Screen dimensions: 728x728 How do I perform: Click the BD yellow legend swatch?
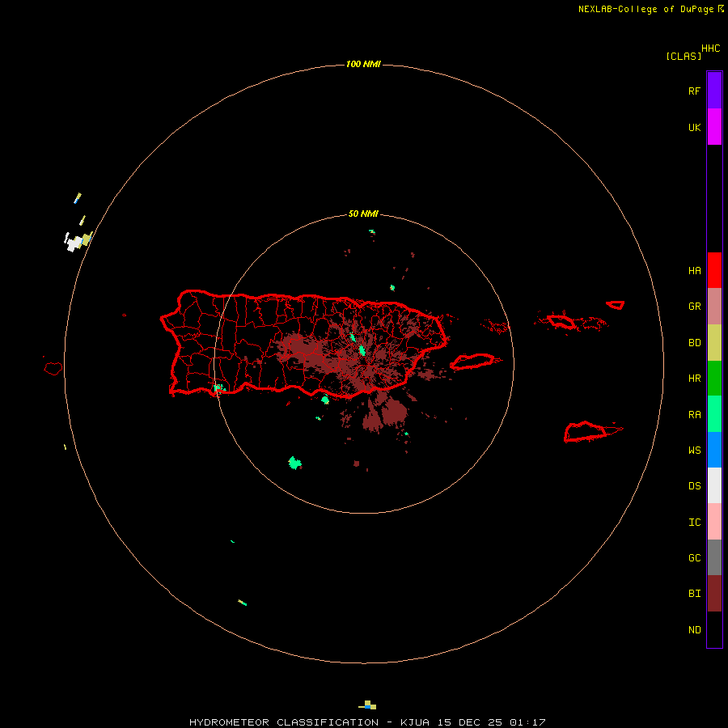[x=714, y=343]
